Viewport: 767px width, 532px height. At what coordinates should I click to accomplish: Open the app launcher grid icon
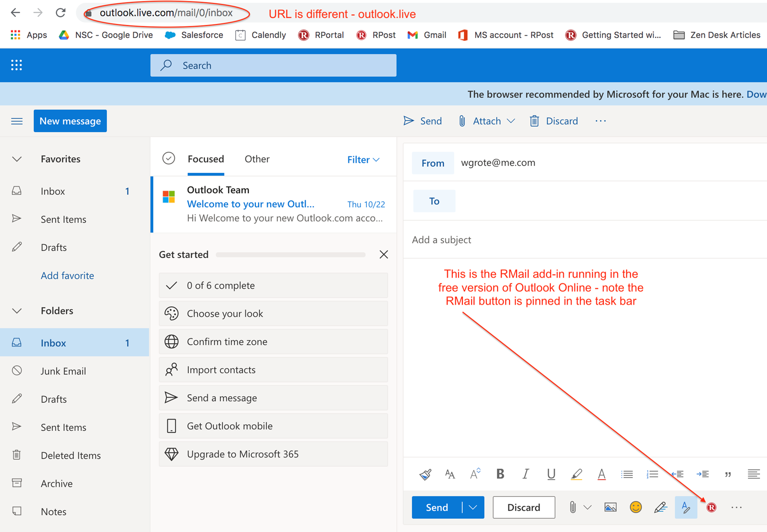tap(17, 65)
